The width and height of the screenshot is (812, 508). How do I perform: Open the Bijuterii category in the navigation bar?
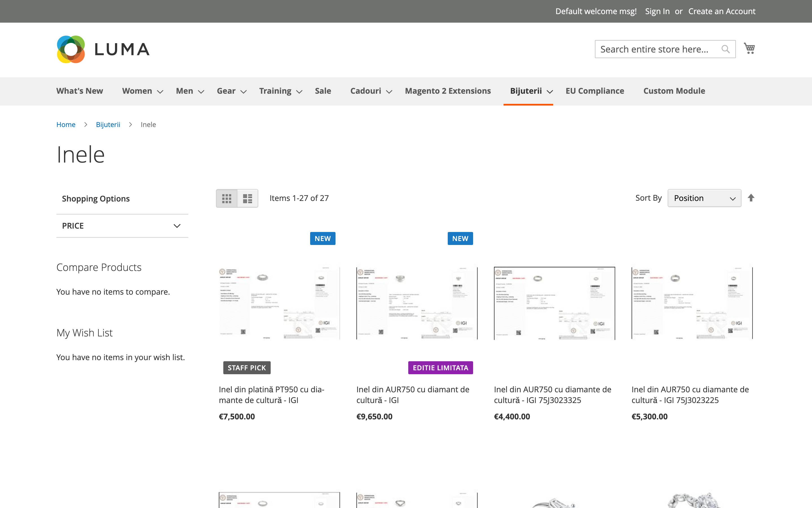(526, 91)
